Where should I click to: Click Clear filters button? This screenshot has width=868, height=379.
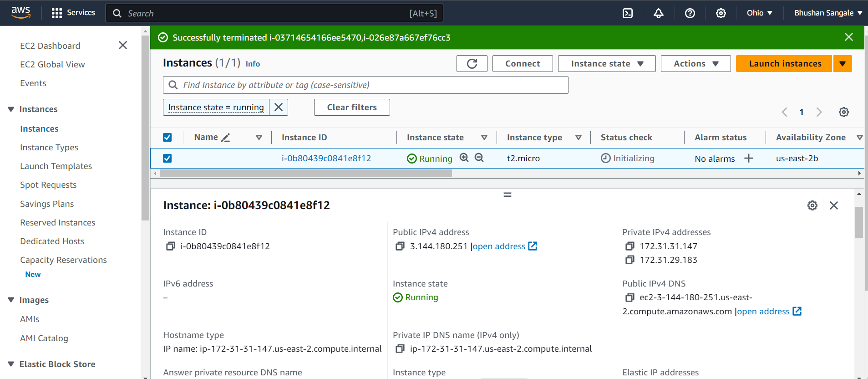click(352, 107)
